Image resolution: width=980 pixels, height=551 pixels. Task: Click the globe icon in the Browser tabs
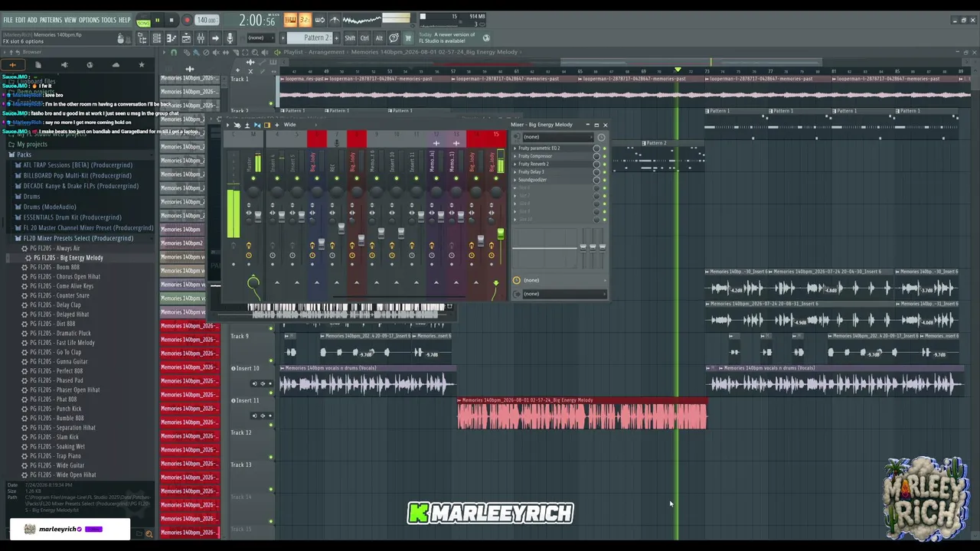point(90,65)
